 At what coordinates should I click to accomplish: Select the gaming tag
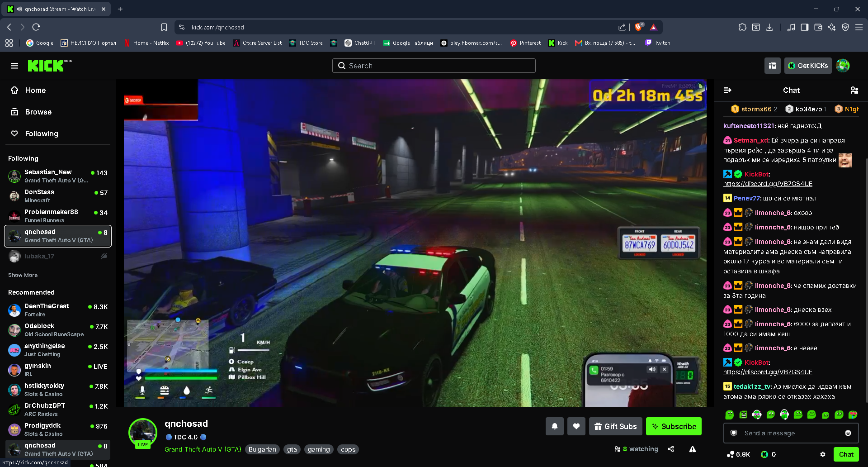click(319, 449)
